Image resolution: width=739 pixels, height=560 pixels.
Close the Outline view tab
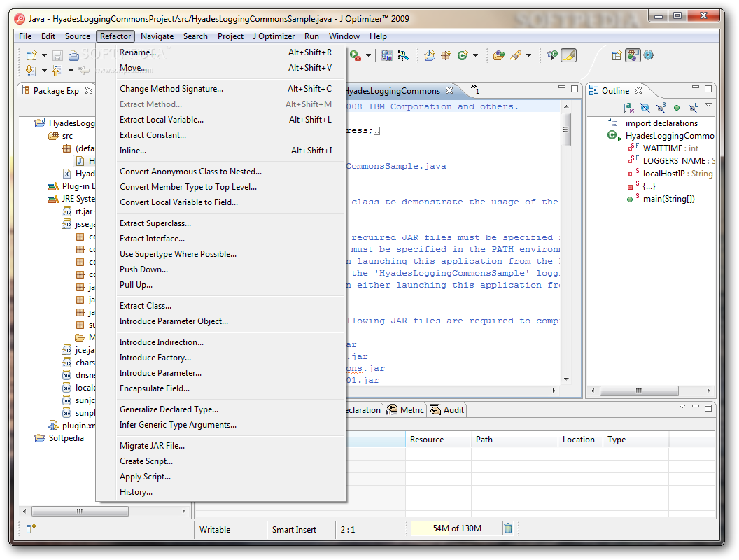638,90
